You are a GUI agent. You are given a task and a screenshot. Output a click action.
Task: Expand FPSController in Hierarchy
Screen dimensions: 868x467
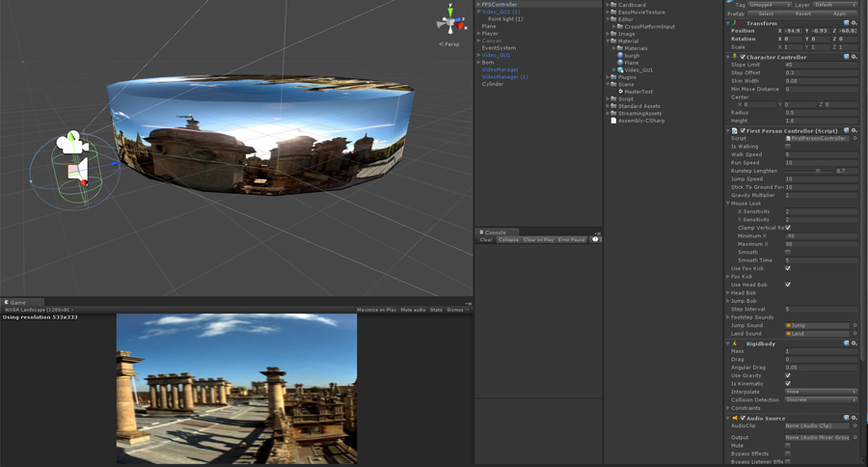(x=478, y=5)
